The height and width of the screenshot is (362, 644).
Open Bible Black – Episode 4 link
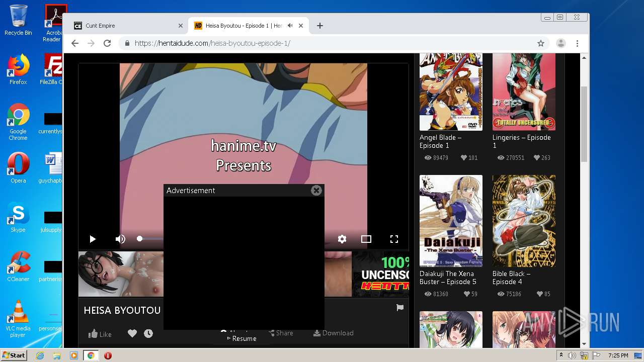point(511,278)
